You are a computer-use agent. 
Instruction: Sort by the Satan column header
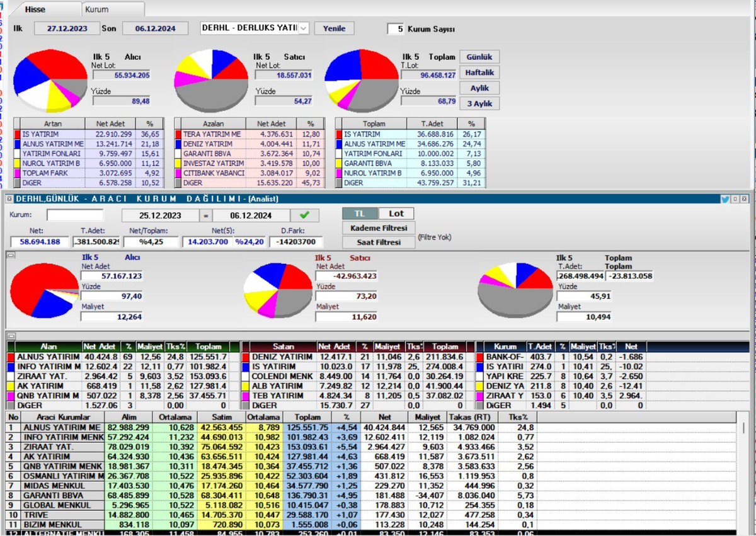pyautogui.click(x=283, y=346)
